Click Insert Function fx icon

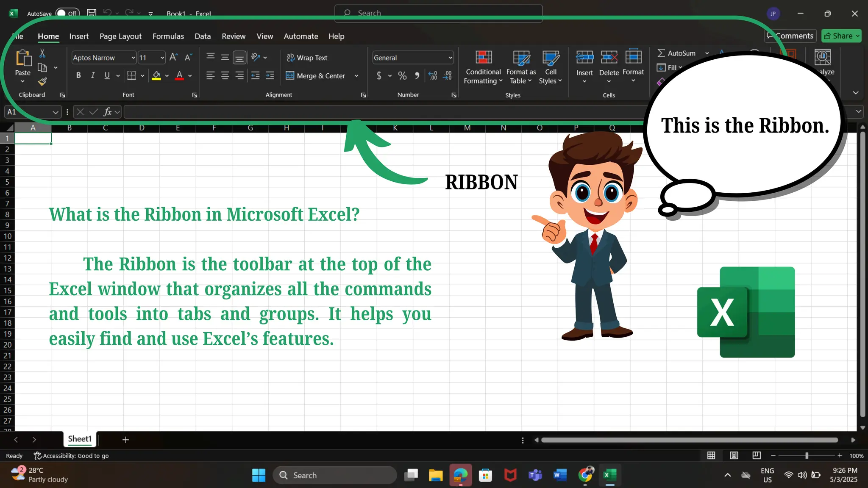(x=108, y=112)
